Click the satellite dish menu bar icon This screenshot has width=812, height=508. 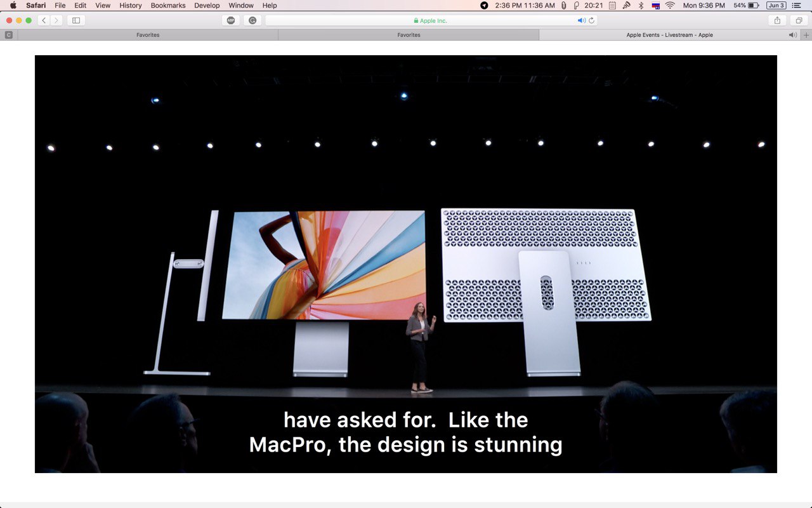coord(626,5)
